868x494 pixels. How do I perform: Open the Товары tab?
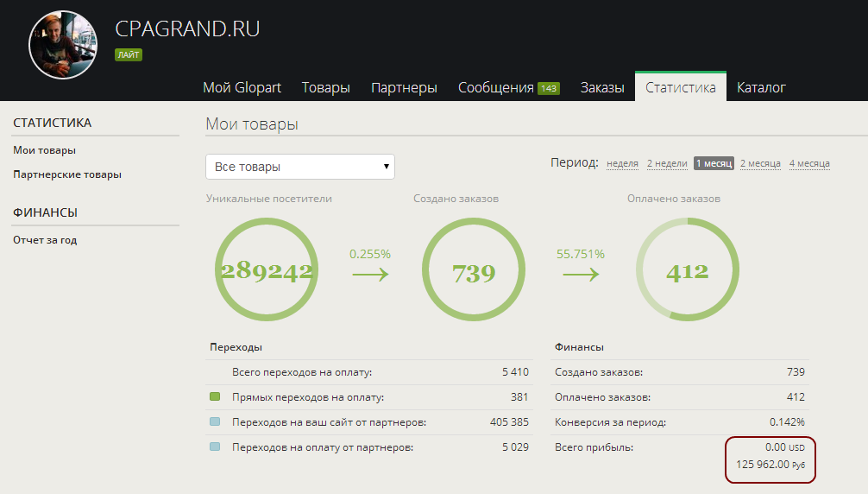click(325, 87)
